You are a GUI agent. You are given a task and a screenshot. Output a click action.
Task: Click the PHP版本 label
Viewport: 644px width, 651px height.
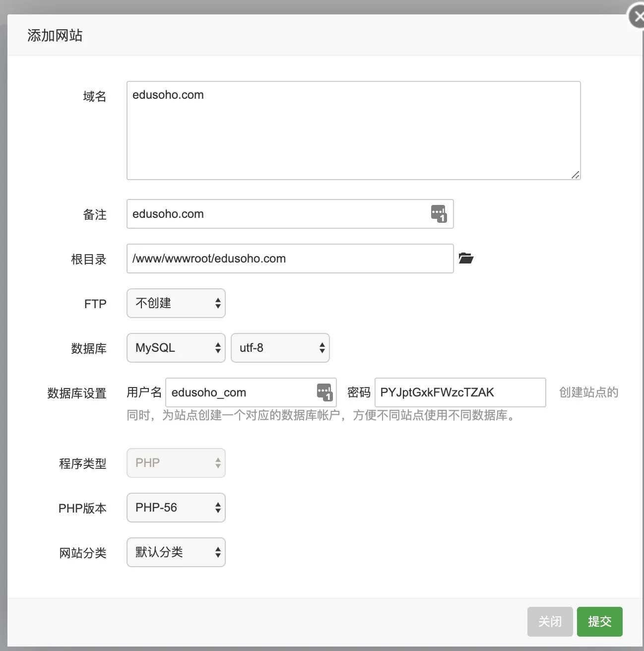coord(82,508)
